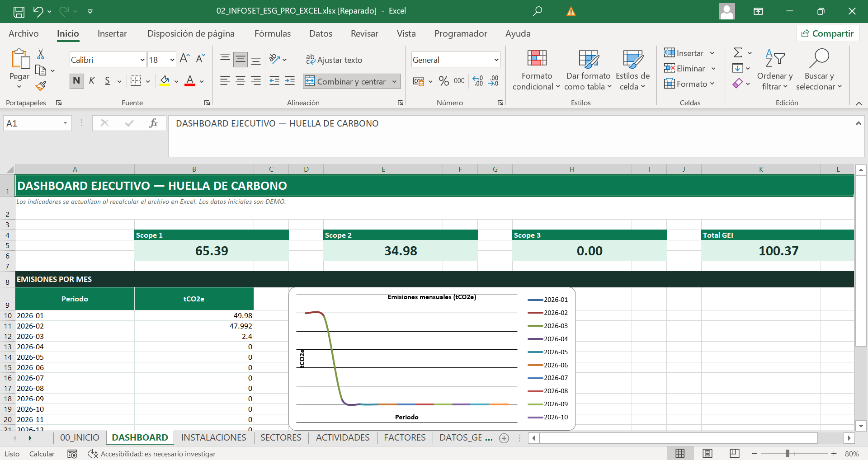
Task: Open the ribbon display options icon
Action: [x=758, y=11]
